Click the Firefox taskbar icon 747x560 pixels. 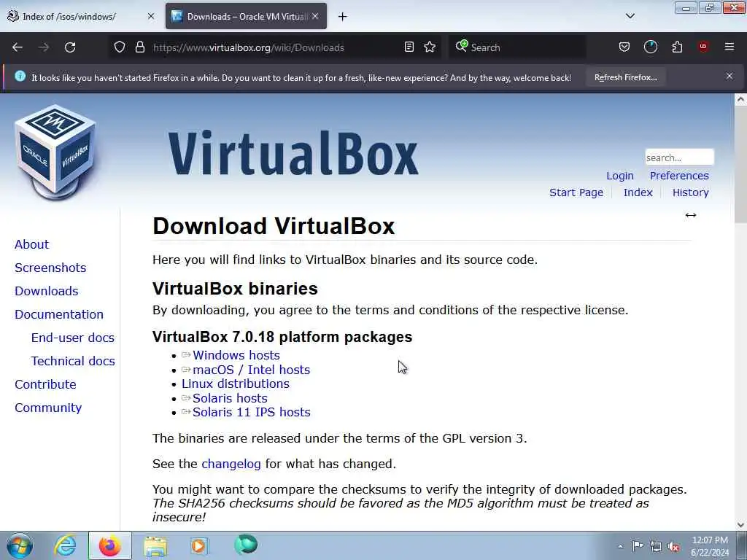click(109, 545)
